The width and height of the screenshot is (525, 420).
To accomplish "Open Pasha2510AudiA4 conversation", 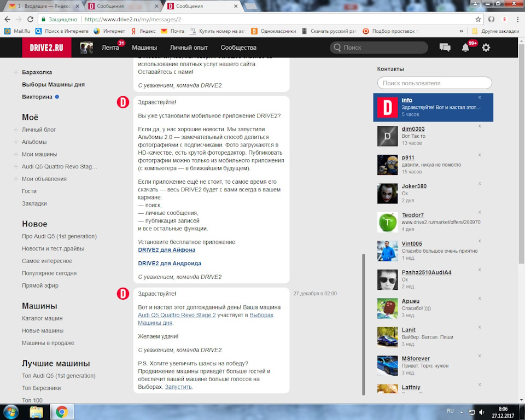I will pos(433,279).
